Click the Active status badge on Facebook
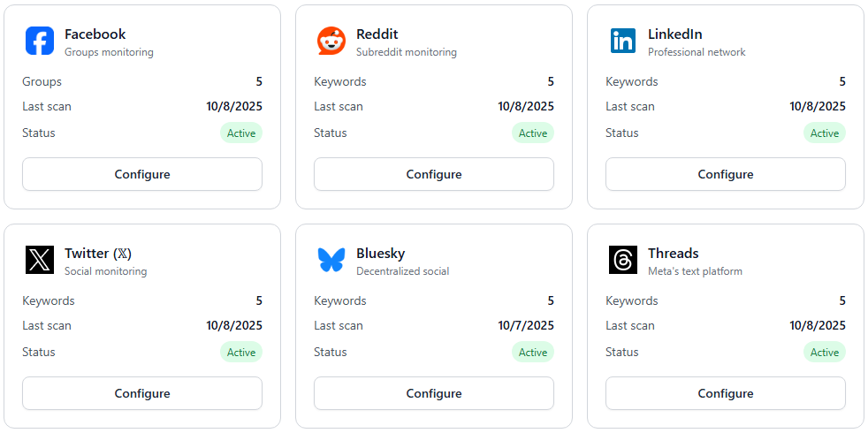This screenshot has width=868, height=433. [241, 133]
